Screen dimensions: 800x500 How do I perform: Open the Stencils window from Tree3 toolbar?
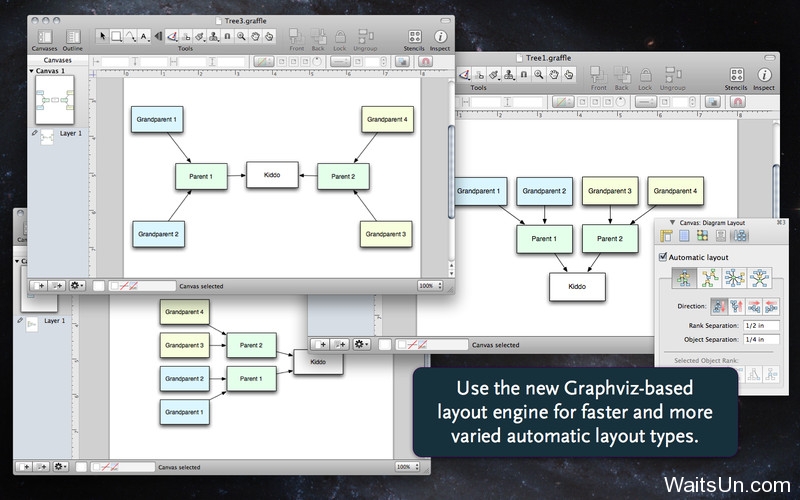point(413,37)
